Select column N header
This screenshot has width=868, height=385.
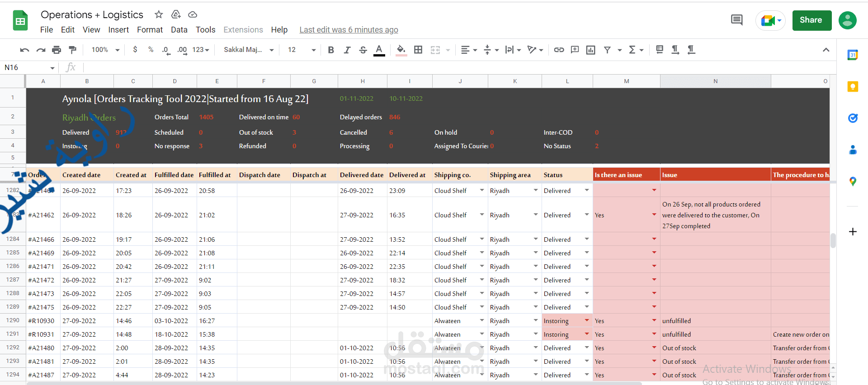715,81
